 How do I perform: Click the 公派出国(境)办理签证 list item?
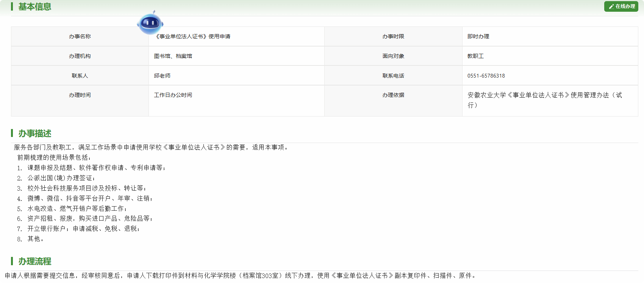61,178
